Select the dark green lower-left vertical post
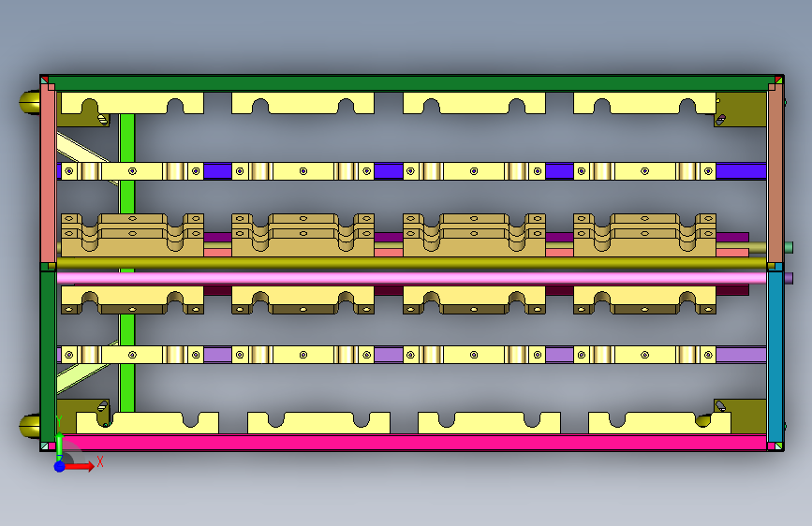Screen dimensions: 812x526 pyautogui.click(x=48, y=357)
